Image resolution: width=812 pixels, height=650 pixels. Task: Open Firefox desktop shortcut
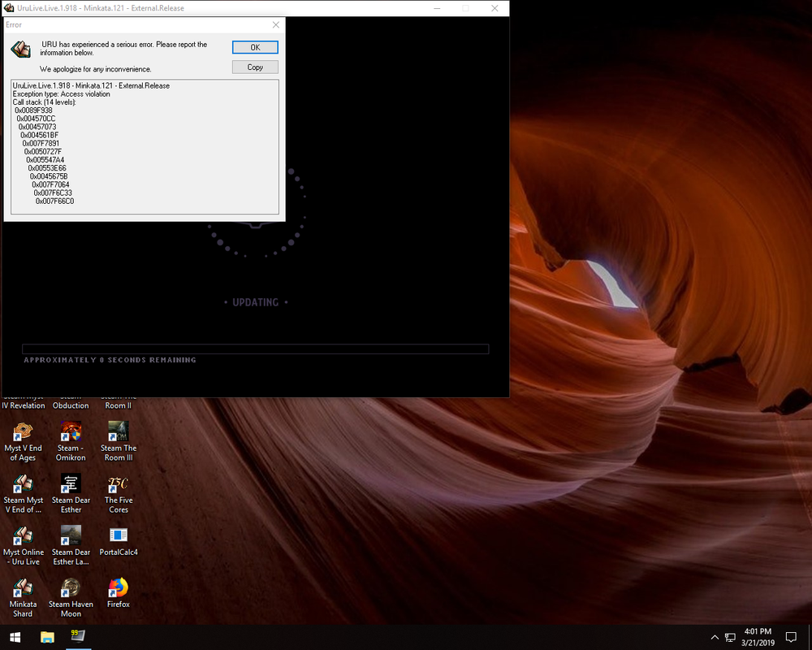(119, 592)
